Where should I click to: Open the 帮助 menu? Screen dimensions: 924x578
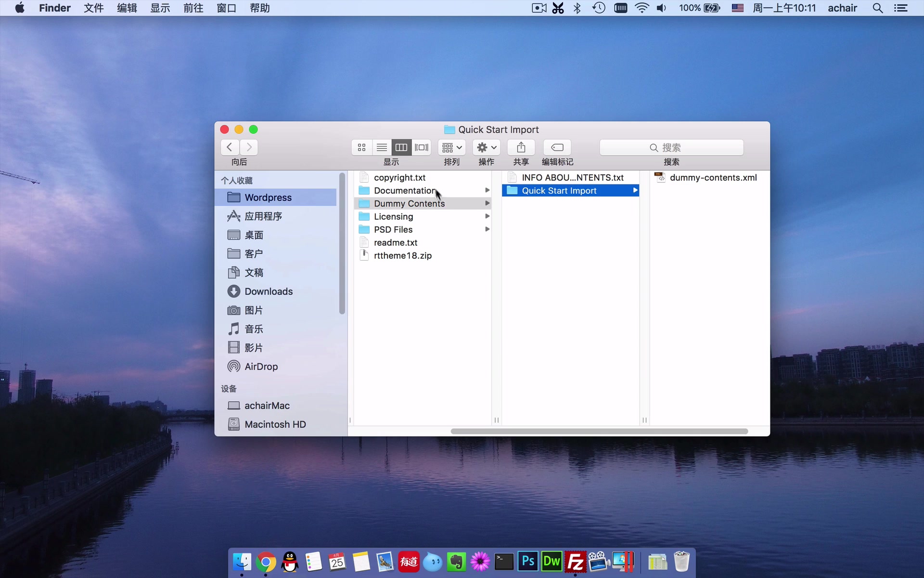pos(260,8)
